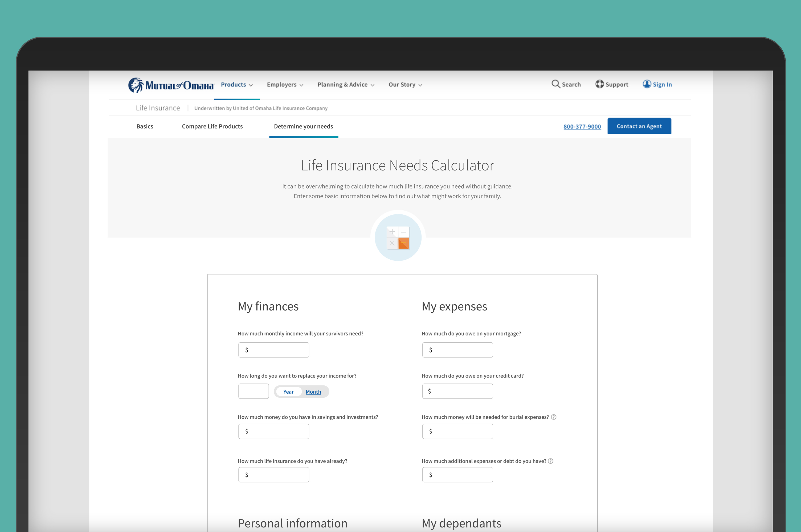Click the Mutual of Omaha lion logo

click(136, 85)
